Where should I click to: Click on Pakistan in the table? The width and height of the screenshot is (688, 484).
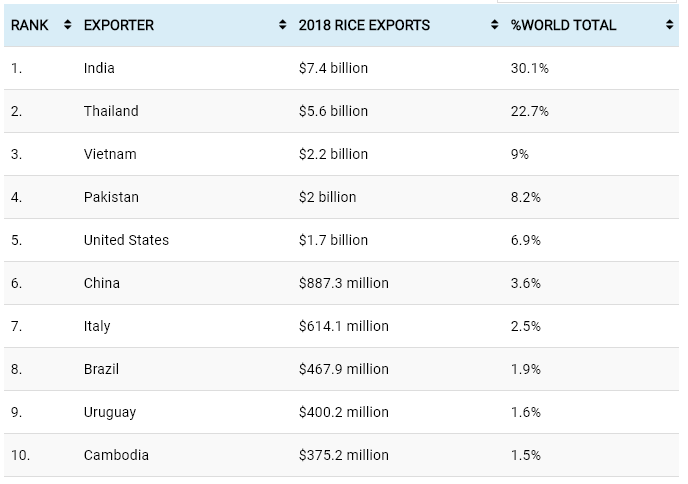(111, 197)
